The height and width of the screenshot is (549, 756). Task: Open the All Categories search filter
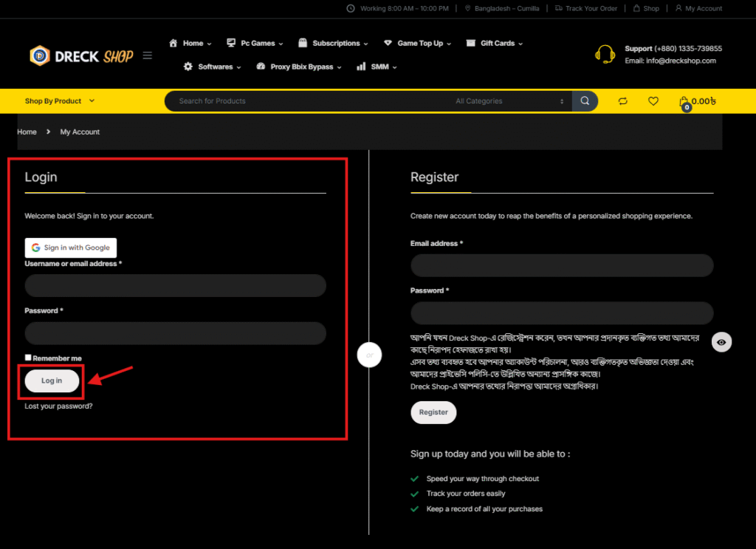[509, 100]
